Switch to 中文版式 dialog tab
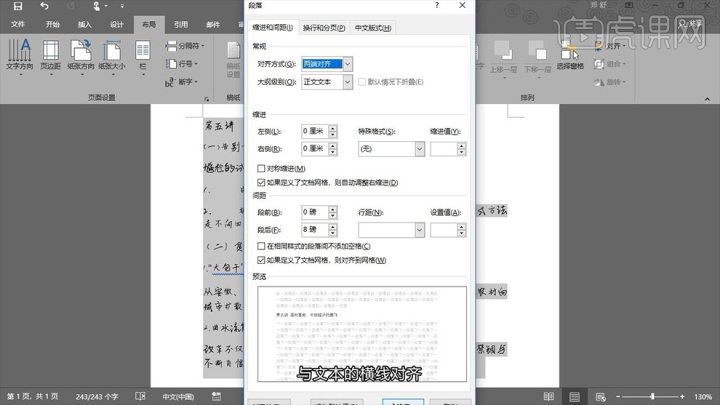This screenshot has width=720, height=405. (372, 28)
